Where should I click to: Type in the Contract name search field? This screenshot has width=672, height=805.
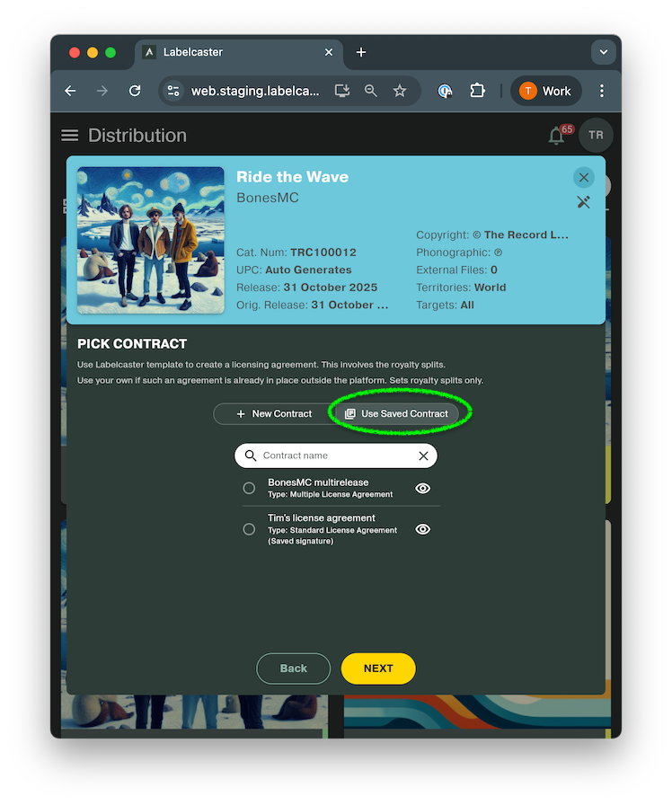point(337,456)
